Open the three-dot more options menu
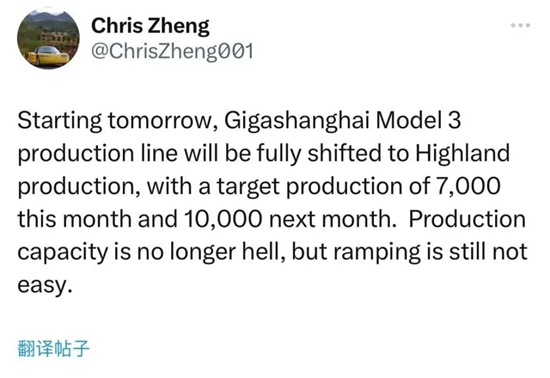 click(520, 25)
